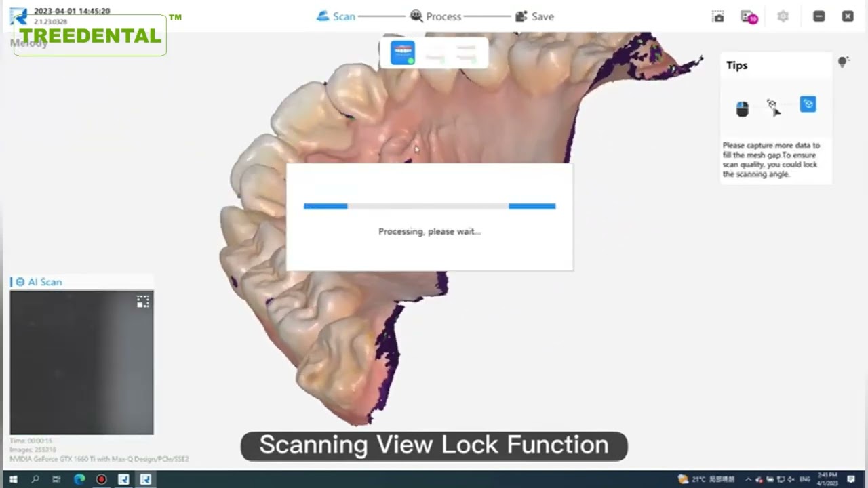868x488 pixels.
Task: Open Windows taskbar search
Action: pyautogui.click(x=35, y=479)
